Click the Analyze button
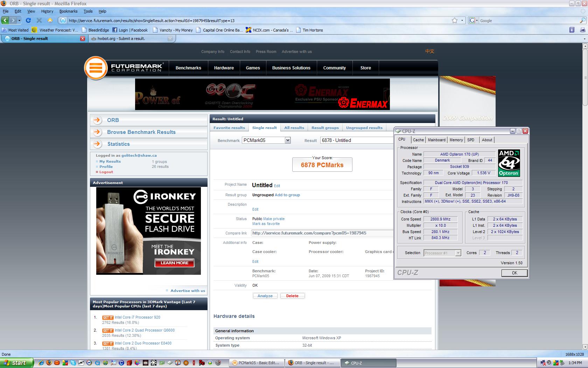The image size is (588, 368). 265,296
